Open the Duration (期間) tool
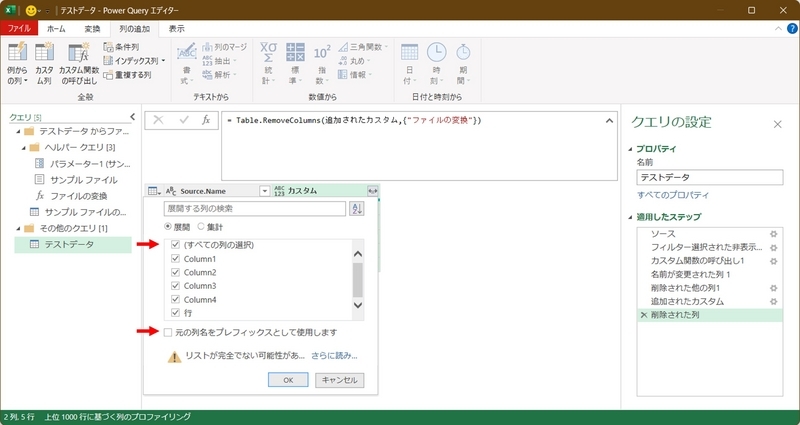 click(463, 64)
